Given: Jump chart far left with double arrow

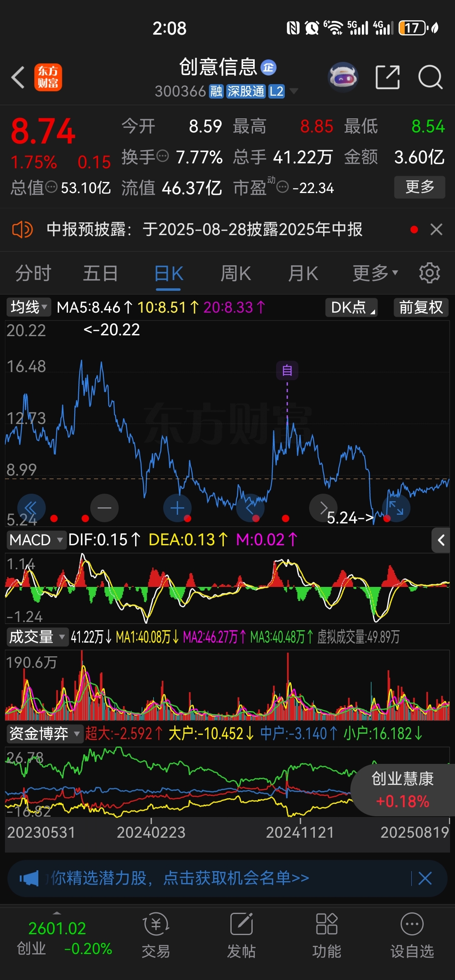Looking at the screenshot, I should 31,508.
